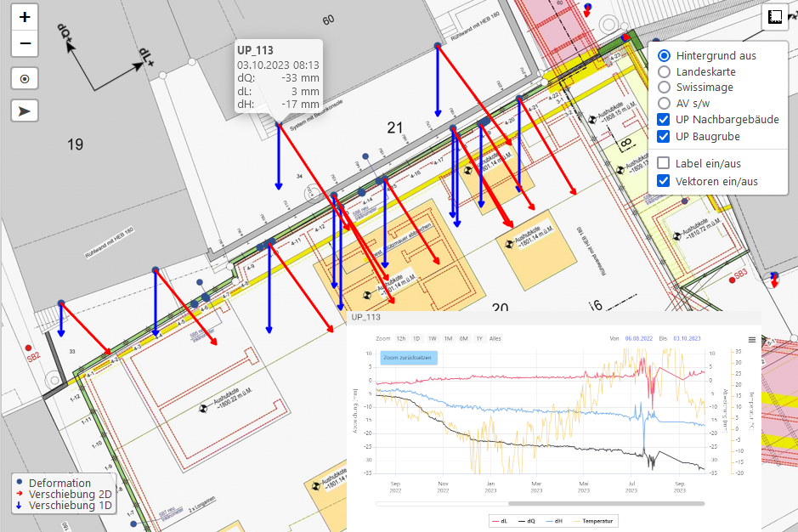
Task: Uncheck the UP Baugrube layer
Action: (665, 136)
